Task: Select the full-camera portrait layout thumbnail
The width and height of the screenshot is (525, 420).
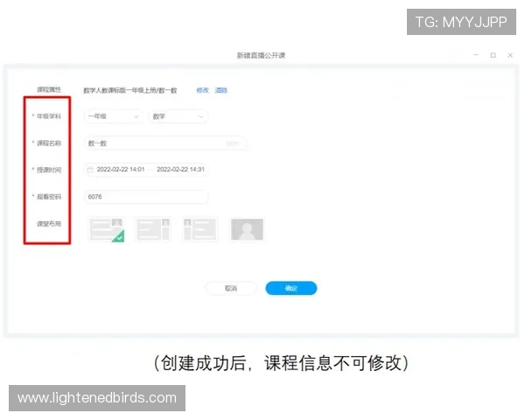Action: [247, 229]
